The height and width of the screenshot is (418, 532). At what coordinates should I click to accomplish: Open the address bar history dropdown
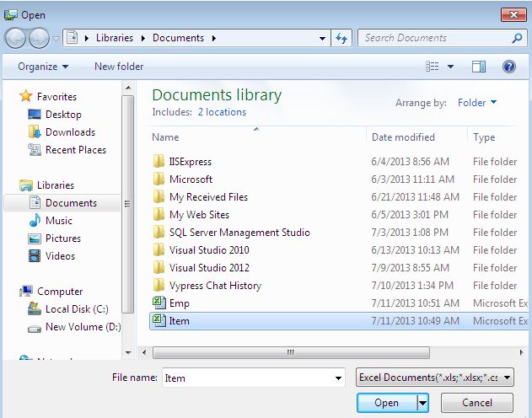pyautogui.click(x=322, y=38)
